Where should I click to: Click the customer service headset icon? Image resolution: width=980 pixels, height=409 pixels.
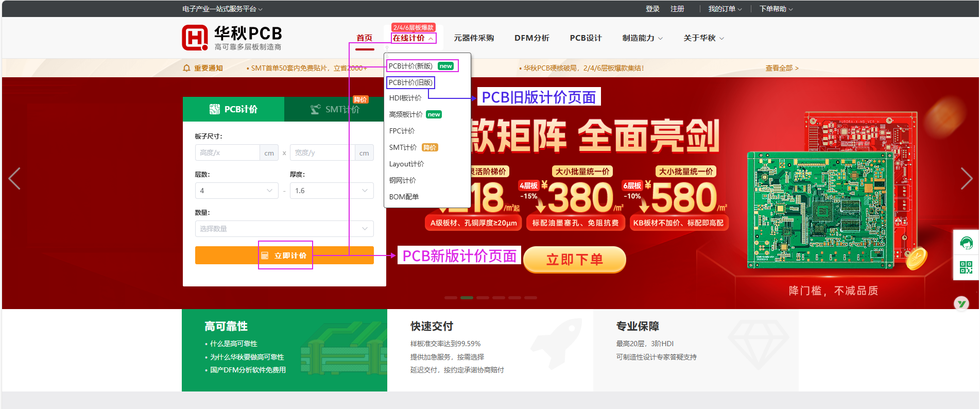pos(966,243)
